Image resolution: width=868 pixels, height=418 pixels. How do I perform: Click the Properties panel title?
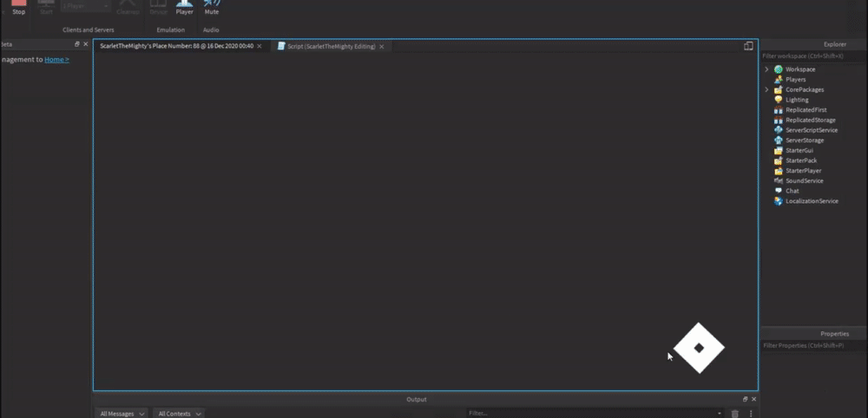point(835,334)
